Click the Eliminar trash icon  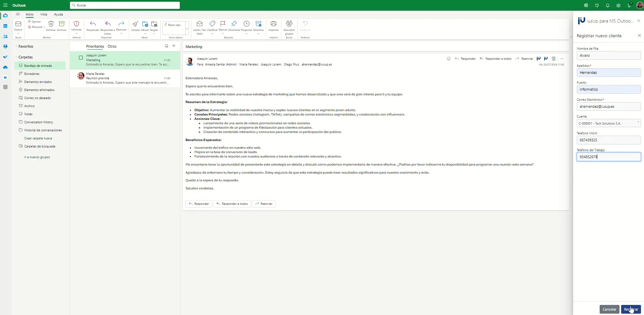coord(51,24)
